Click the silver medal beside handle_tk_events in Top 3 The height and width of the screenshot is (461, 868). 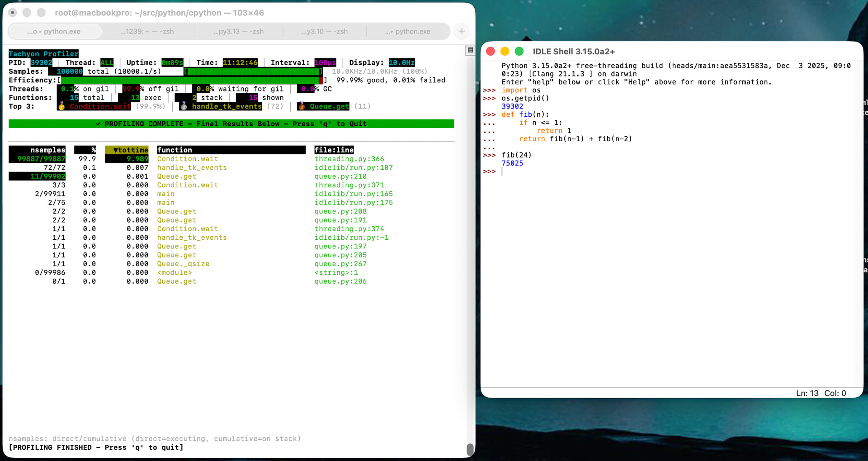(x=184, y=106)
